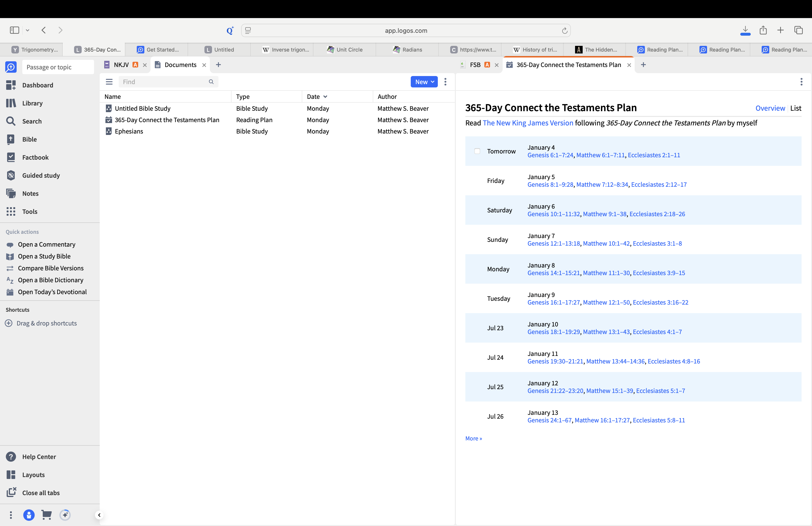
Task: Go back in Safari
Action: pos(44,30)
